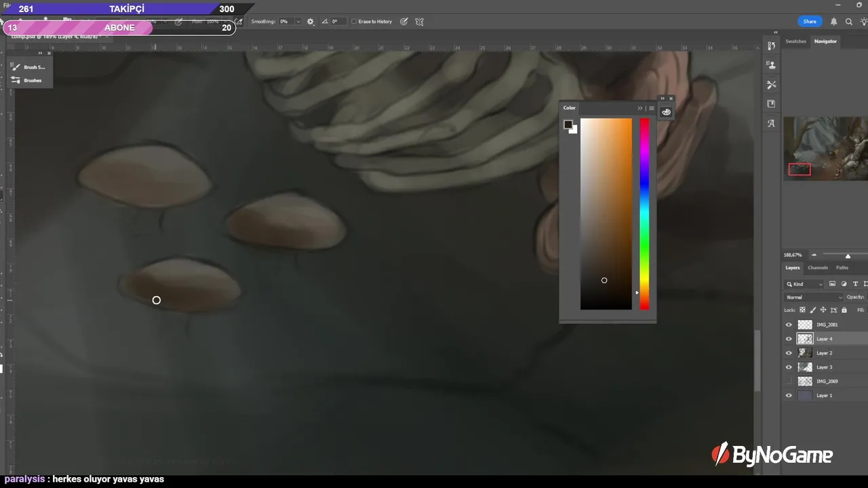
Task: Open the History panel icon in the dock
Action: point(771,46)
